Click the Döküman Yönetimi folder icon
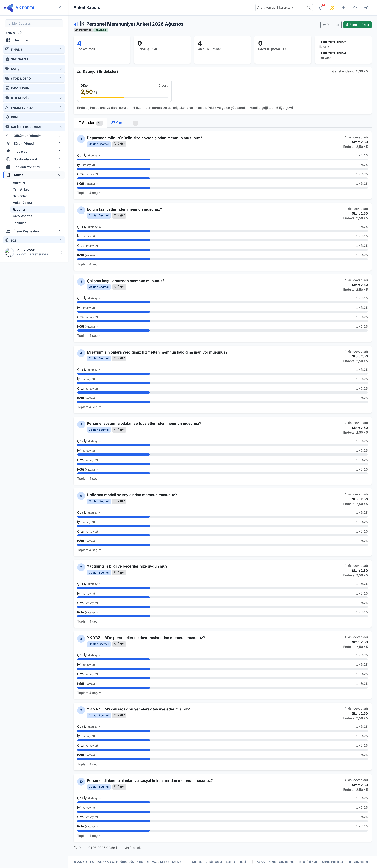Viewport: 377px width, 868px height. [x=8, y=136]
